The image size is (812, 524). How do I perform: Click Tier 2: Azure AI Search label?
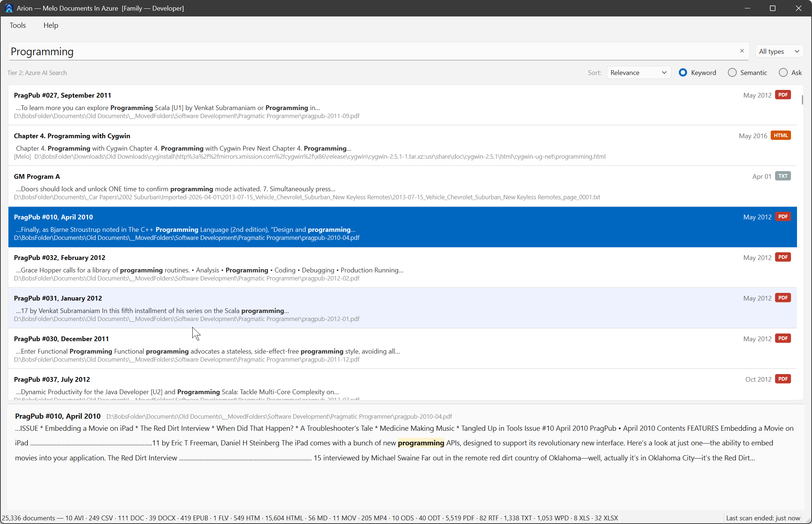click(37, 73)
